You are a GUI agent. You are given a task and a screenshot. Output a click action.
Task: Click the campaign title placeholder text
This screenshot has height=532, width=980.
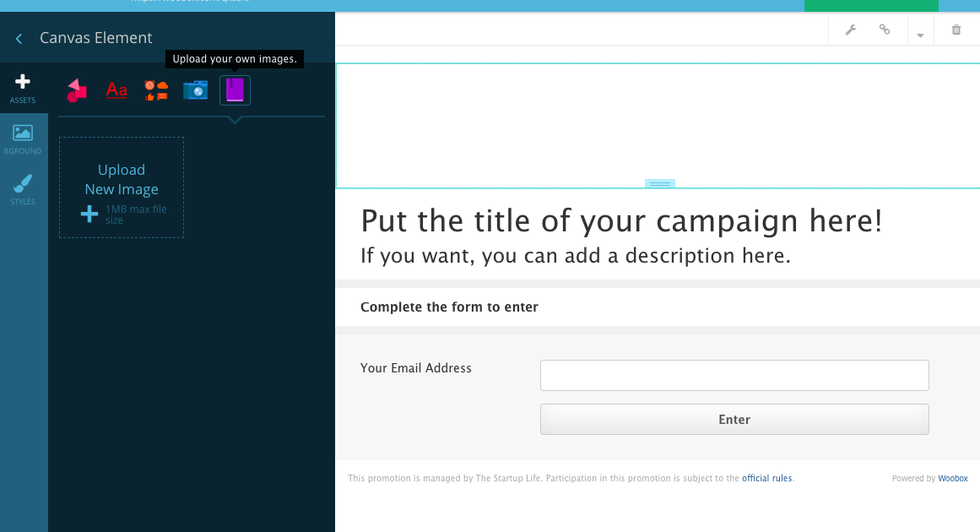[621, 220]
